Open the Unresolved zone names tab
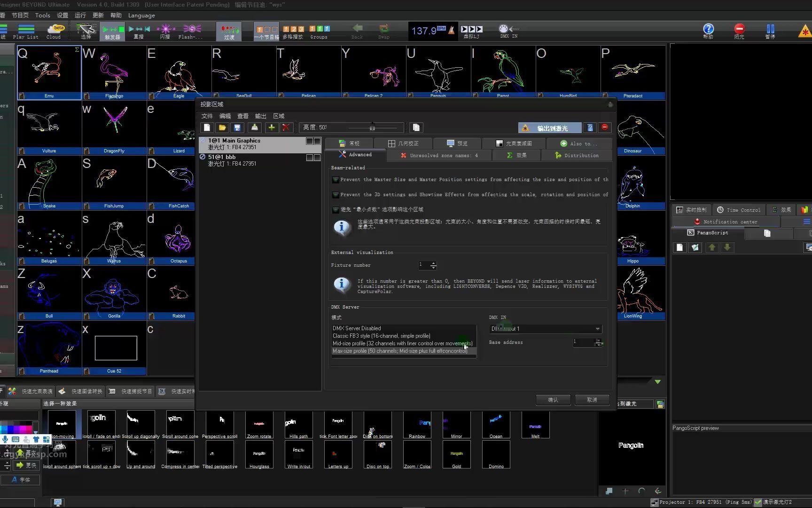 439,155
